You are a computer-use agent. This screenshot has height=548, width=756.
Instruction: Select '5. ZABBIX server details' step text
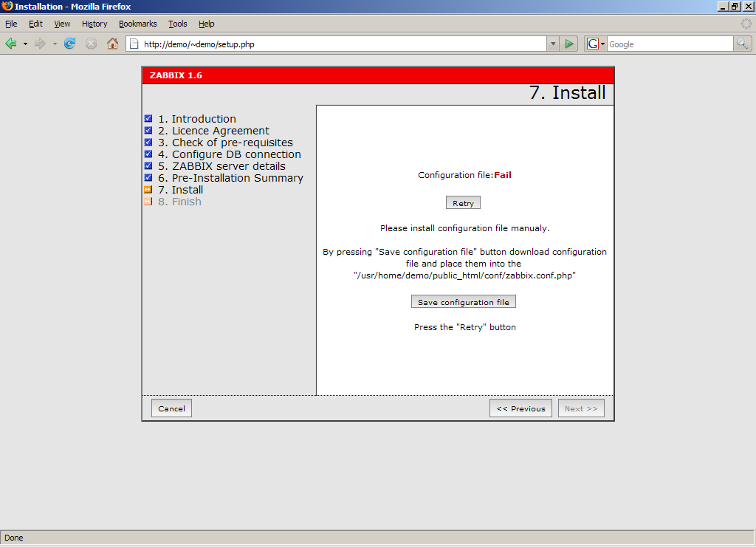click(x=221, y=166)
